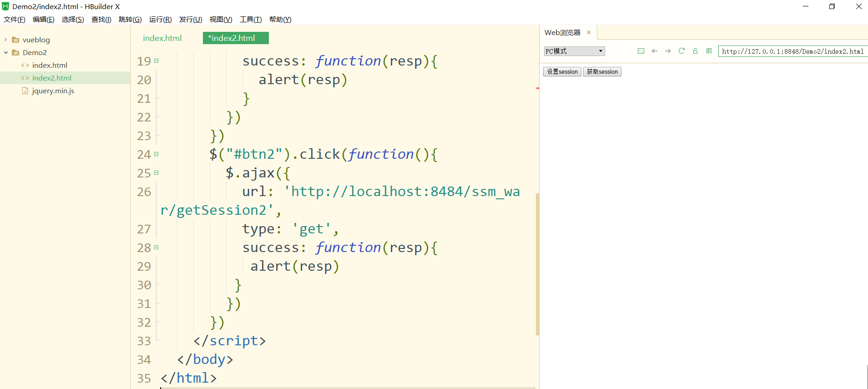868x389 pixels.
Task: Click the index.html file type icon
Action: pos(25,65)
